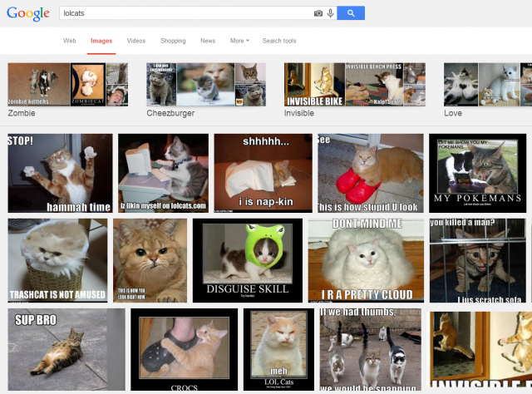The height and width of the screenshot is (394, 532).
Task: Open the i is nap-kin image
Action: point(263,173)
